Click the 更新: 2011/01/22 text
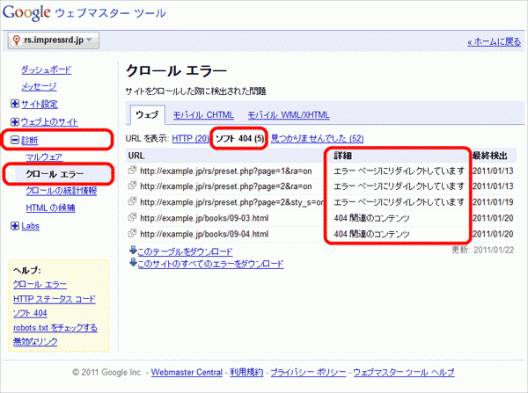528x393 pixels. 483,250
